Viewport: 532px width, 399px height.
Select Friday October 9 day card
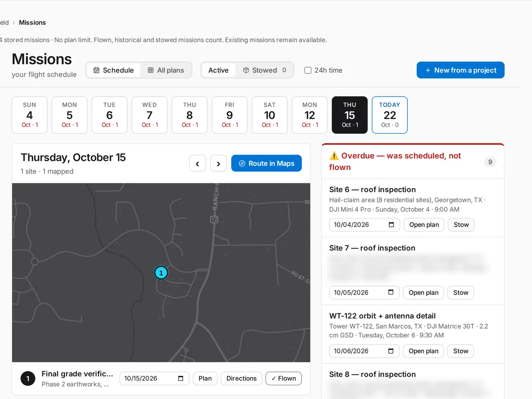(230, 115)
